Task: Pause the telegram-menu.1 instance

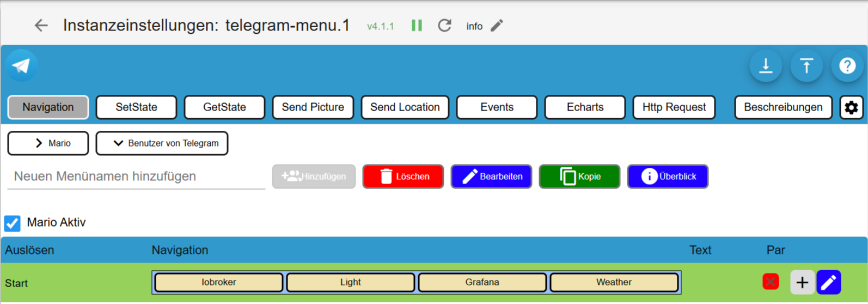Action: (417, 26)
